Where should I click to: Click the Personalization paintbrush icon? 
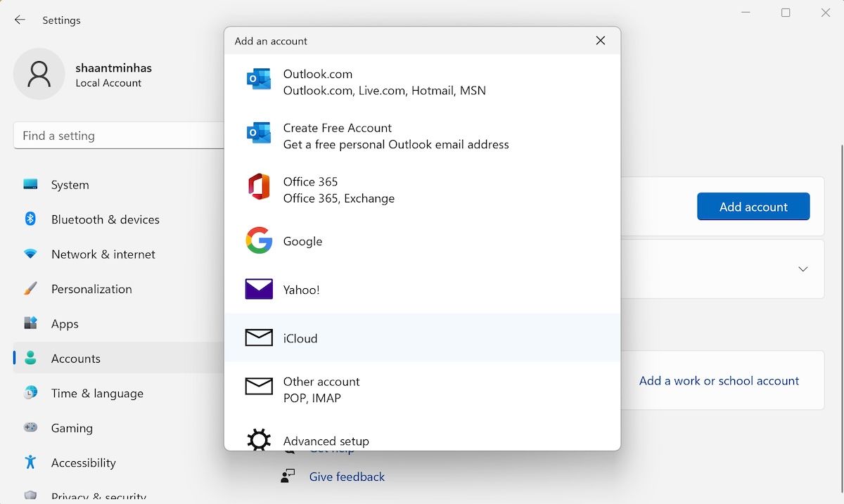click(30, 288)
